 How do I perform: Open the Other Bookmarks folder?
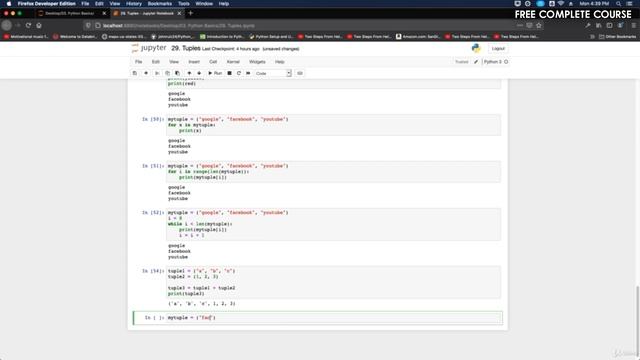pyautogui.click(x=617, y=37)
